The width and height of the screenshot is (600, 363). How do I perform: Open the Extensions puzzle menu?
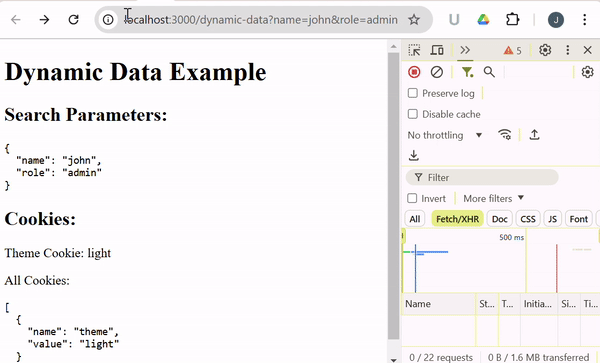(512, 20)
